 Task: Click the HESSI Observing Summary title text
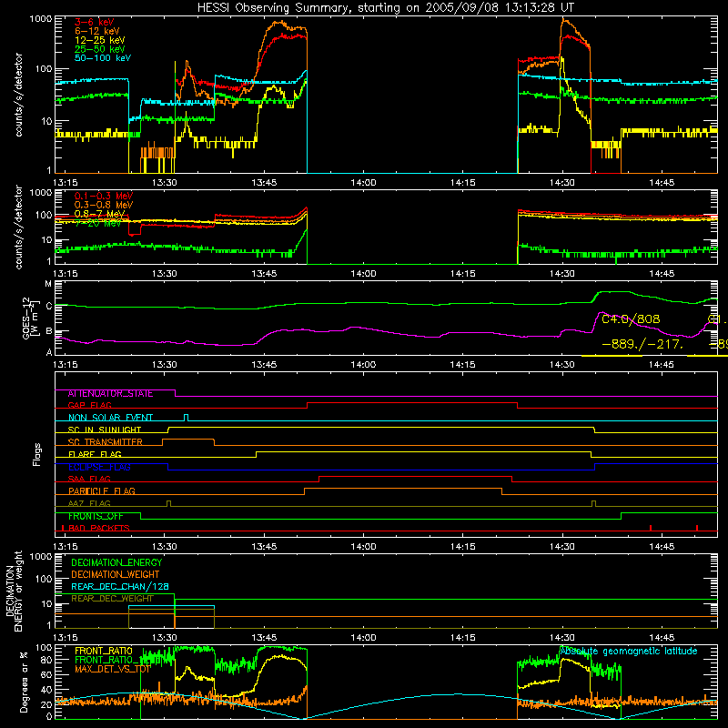[385, 8]
